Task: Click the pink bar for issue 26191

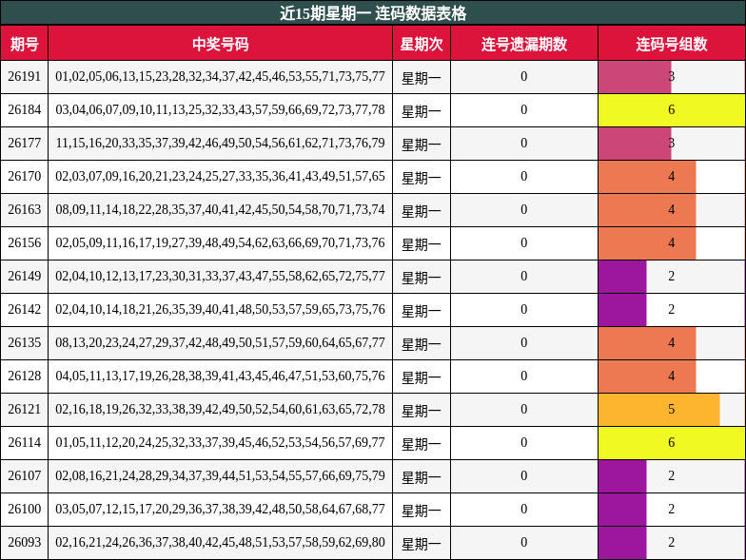Action: 635,76
